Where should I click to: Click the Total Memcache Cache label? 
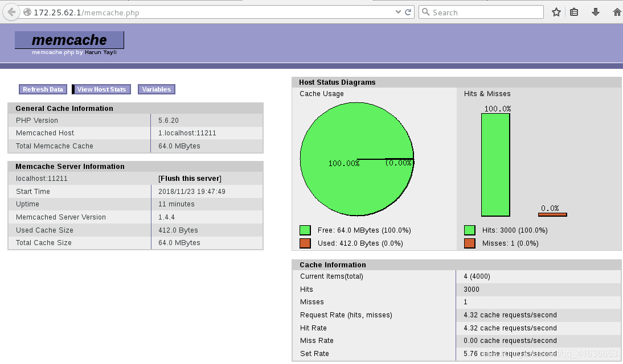click(55, 146)
